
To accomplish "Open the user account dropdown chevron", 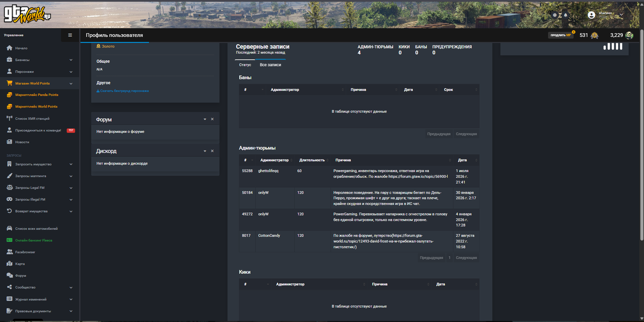I will coord(621,15).
